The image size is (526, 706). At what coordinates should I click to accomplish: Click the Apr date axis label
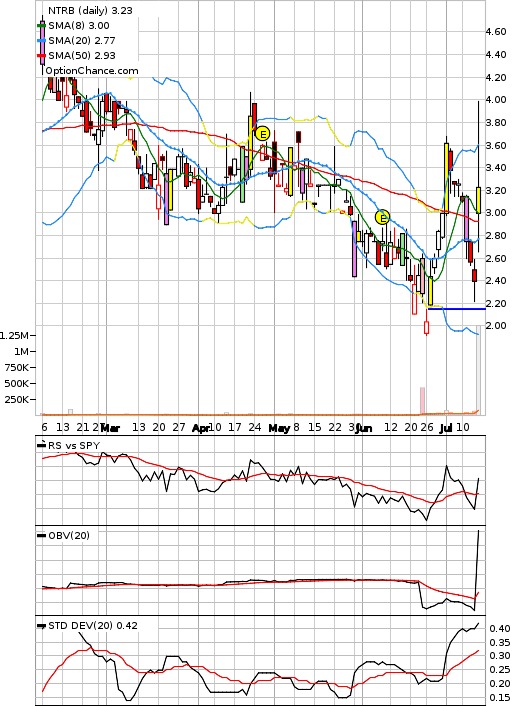click(x=201, y=428)
